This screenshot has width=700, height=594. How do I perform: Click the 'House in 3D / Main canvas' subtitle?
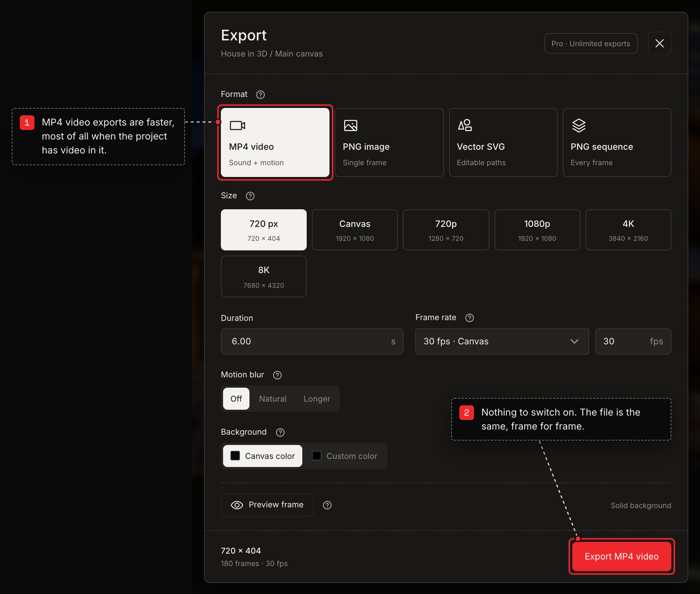271,54
